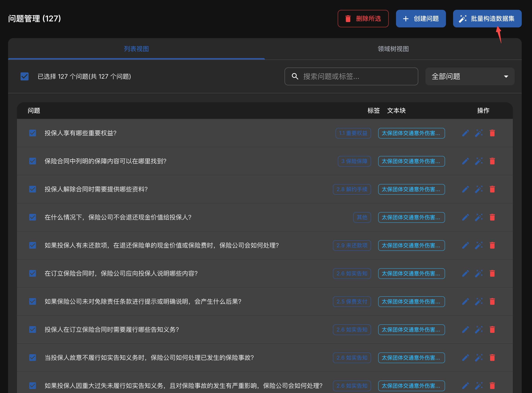Uncheck the select-all checkbox for 127 questions
Image resolution: width=532 pixels, height=393 pixels.
(x=24, y=76)
